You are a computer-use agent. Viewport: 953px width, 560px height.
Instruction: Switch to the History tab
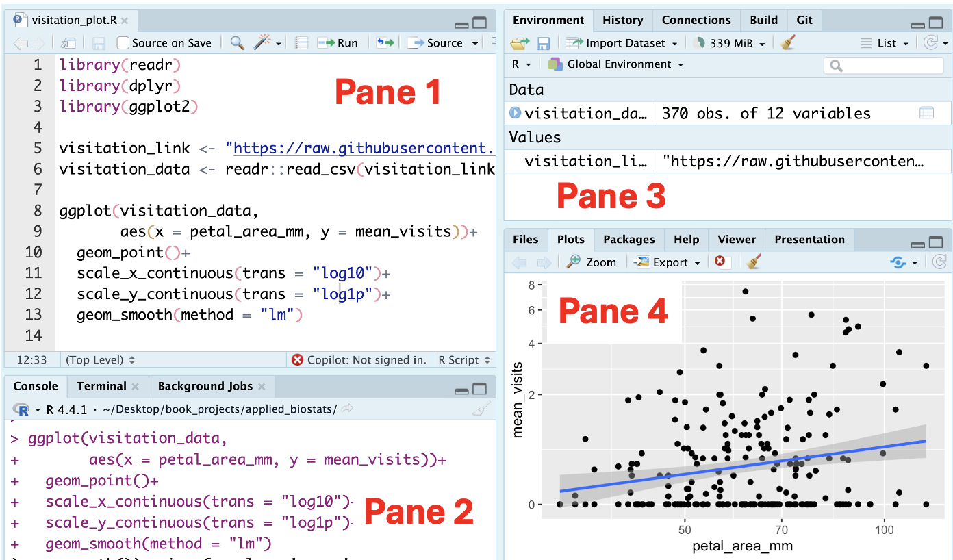pos(622,20)
